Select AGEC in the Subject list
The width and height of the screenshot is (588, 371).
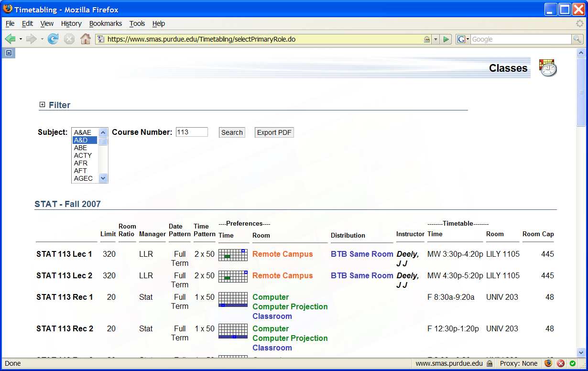pyautogui.click(x=85, y=178)
